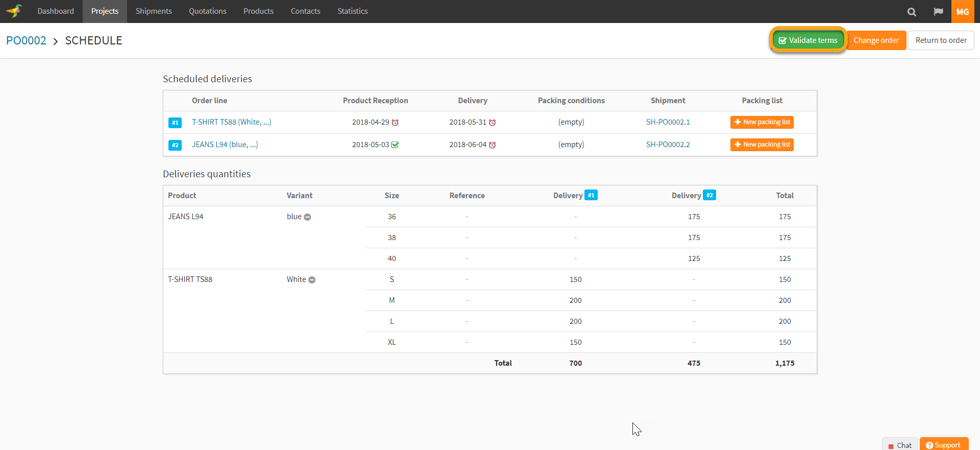This screenshot has width=980, height=450.
Task: Collapse the White variant of T-SHIRT TS88
Action: tap(312, 280)
